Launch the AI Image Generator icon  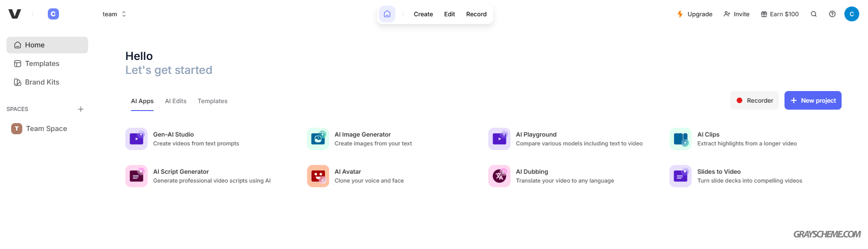click(318, 139)
